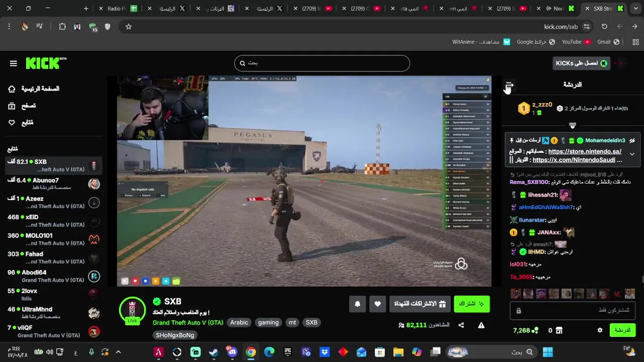Image resolution: width=644 pixels, height=362 pixels.
Task: Open 2lovx channel in sidebar
Action: pos(54,294)
